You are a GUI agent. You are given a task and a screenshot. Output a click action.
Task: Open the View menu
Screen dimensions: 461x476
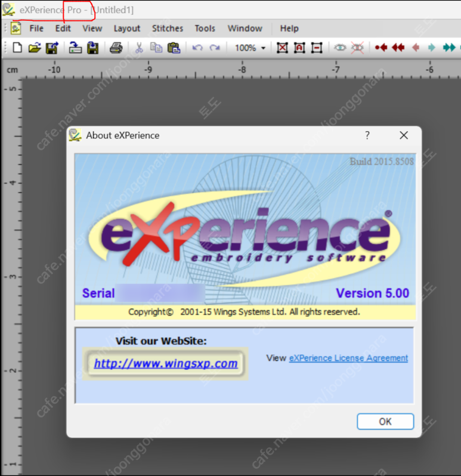[x=92, y=29]
